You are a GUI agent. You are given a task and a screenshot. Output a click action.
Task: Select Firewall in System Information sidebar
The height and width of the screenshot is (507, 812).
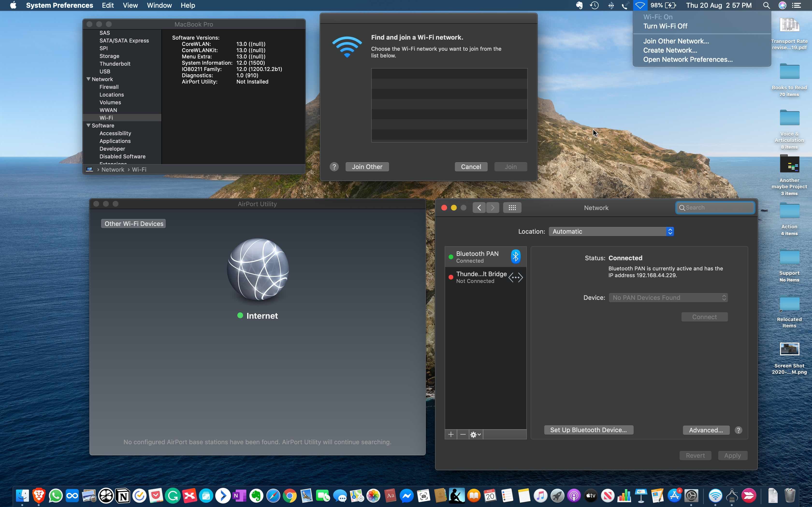coord(109,87)
